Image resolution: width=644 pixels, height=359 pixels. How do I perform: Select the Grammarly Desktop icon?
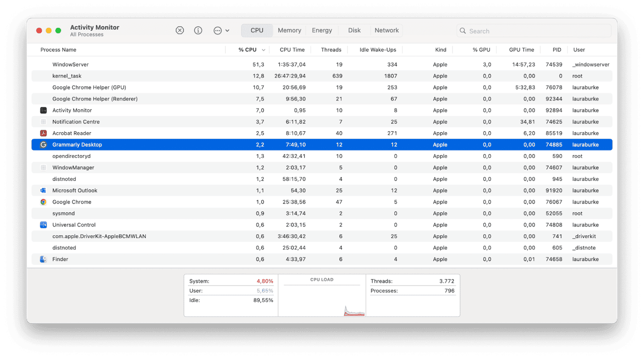[42, 145]
